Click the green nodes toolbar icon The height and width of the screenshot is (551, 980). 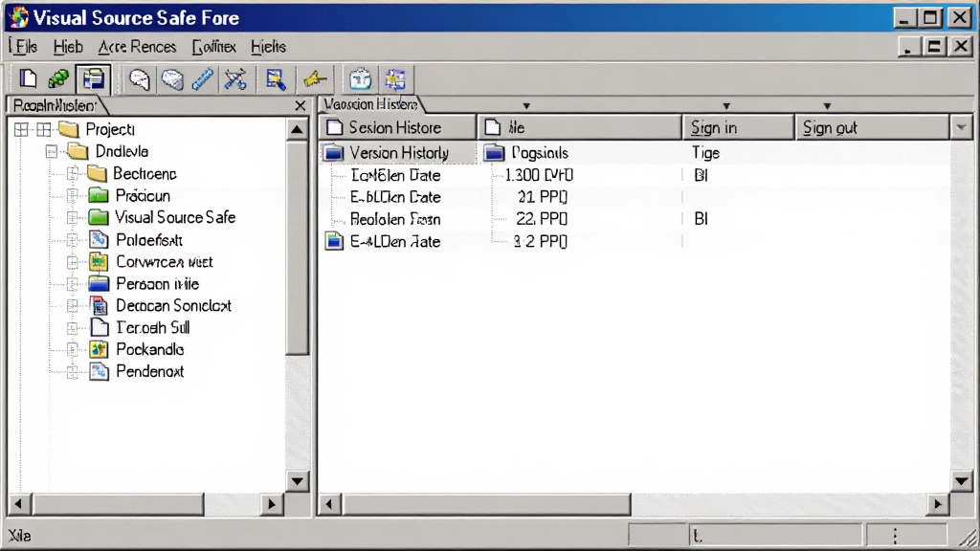point(58,78)
